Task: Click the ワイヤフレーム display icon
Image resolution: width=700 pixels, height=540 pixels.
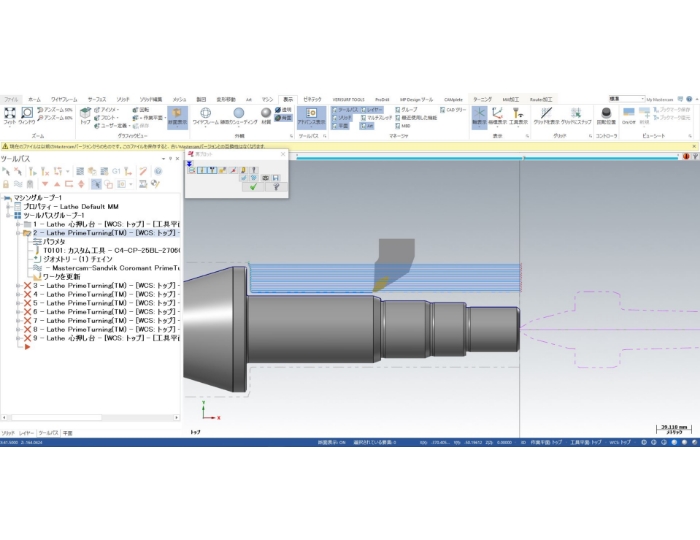Action: click(205, 113)
